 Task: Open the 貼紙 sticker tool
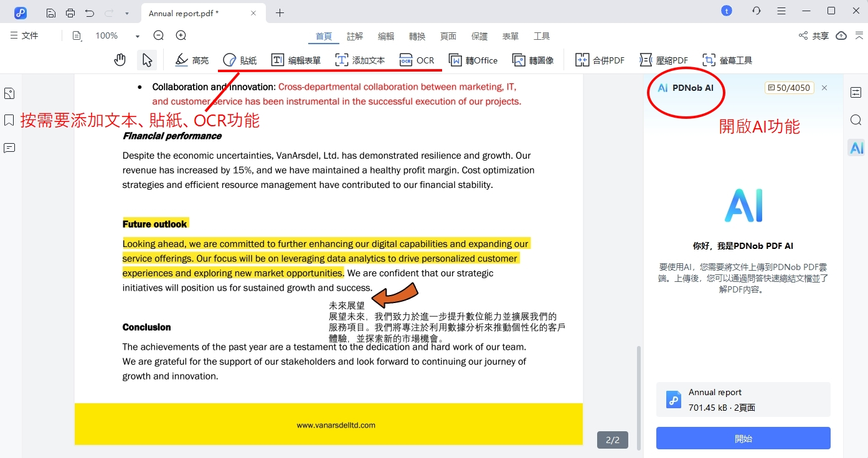point(240,59)
